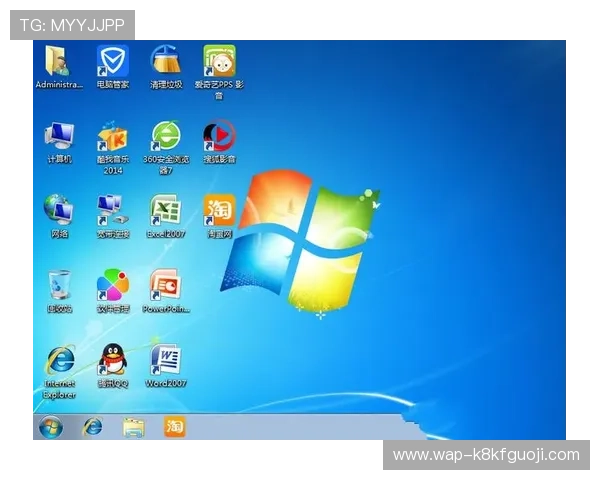Open the 宽带连接 broadband shortcut
This screenshot has height=480, width=600.
[112, 210]
